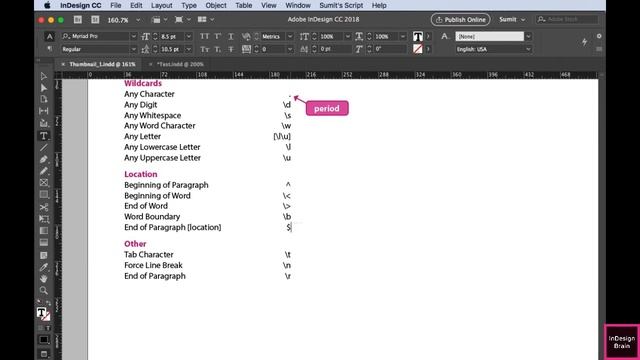Click the skew angle field showing 0°
The width and height of the screenshot is (640, 360).
pos(390,49)
